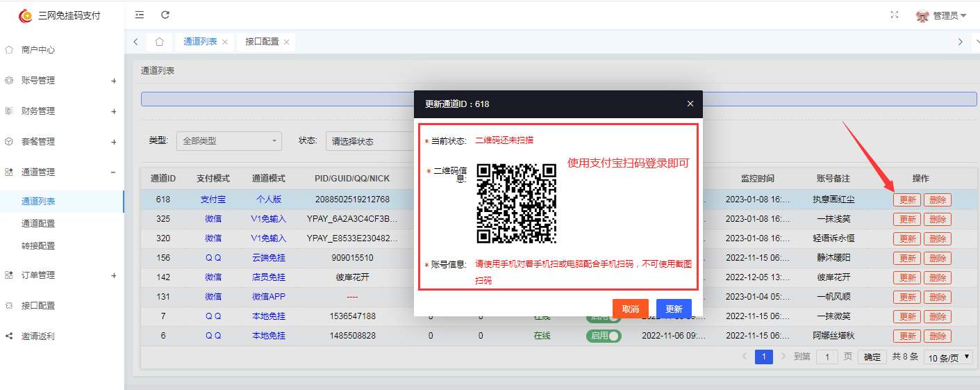Expand the 套餐管理 sidebar menu

[63, 142]
